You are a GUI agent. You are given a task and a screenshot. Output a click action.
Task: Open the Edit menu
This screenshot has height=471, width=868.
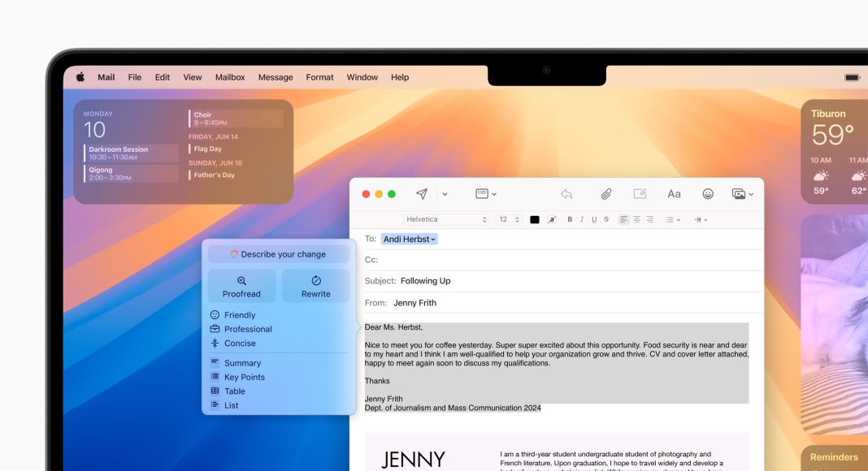coord(163,77)
